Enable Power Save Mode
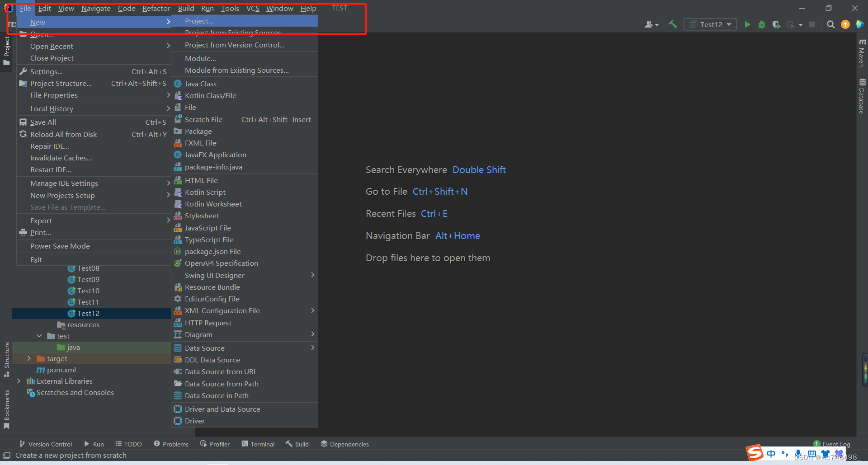 pyautogui.click(x=60, y=246)
